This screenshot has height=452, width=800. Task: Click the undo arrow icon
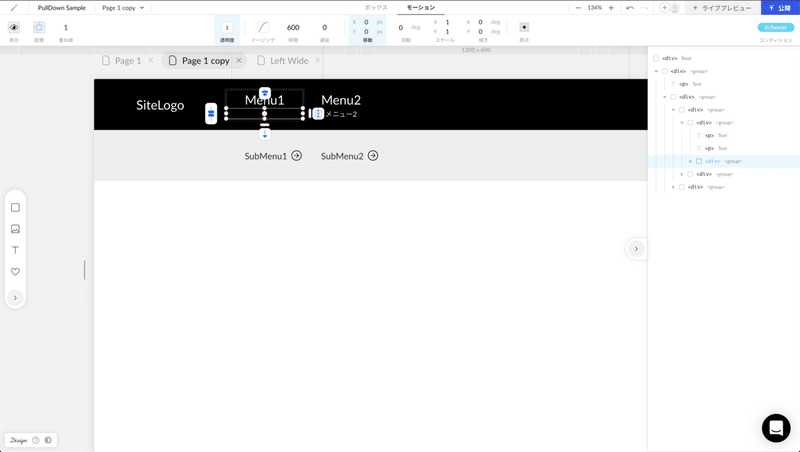click(630, 8)
